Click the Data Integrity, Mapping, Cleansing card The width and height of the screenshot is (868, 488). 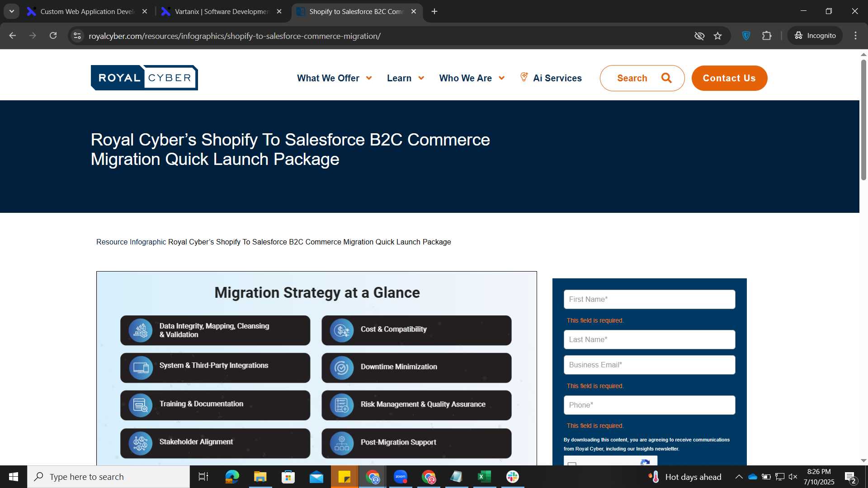tap(215, 330)
